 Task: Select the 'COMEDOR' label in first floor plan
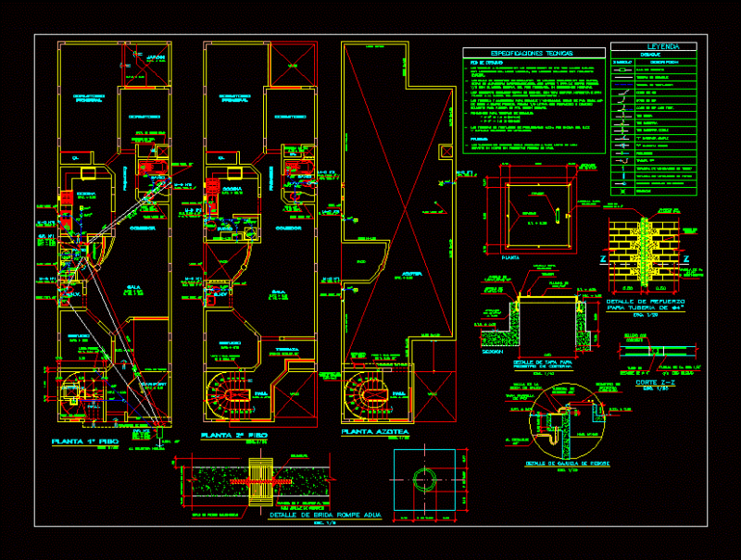(143, 228)
